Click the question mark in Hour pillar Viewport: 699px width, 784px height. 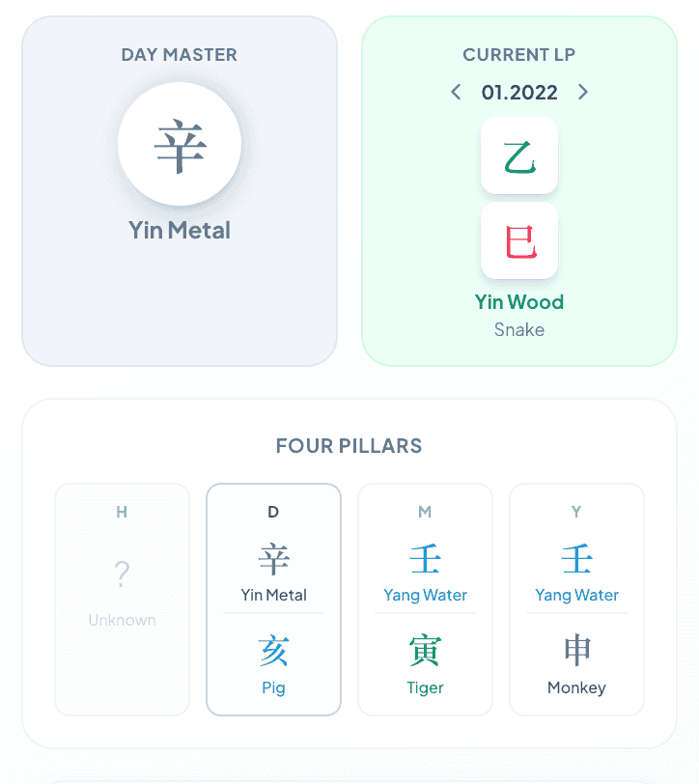122,574
